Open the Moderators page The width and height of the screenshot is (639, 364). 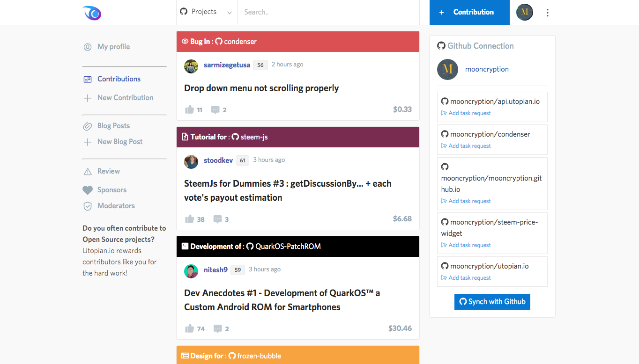click(x=116, y=206)
